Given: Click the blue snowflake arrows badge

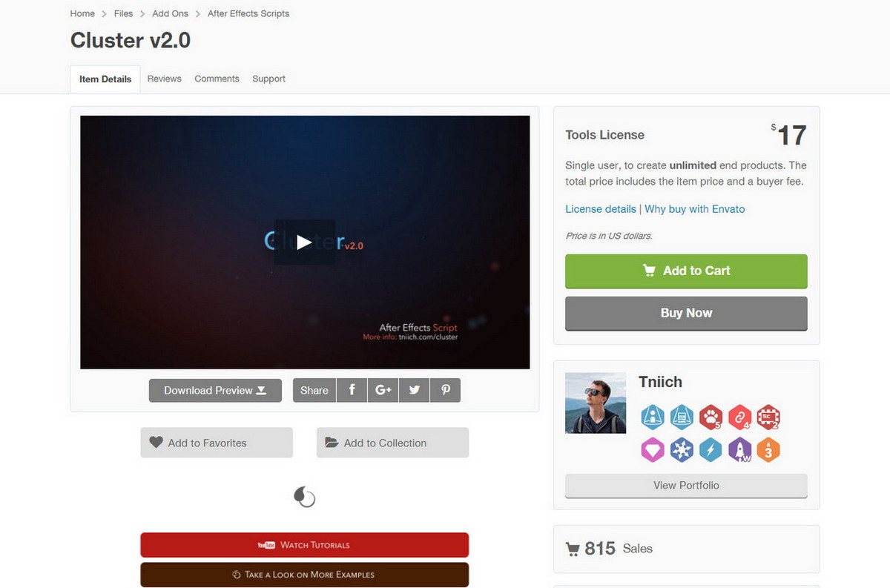Looking at the screenshot, I should [x=682, y=449].
